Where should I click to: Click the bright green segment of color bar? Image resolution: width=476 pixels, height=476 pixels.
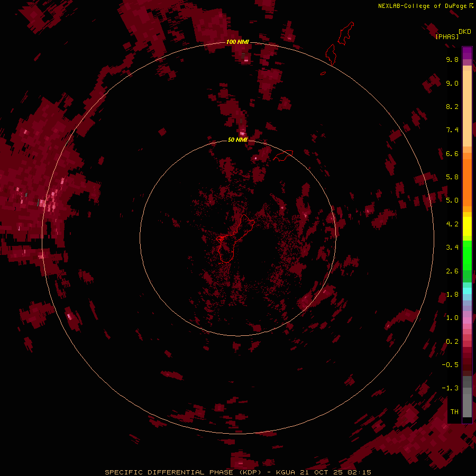pyautogui.click(x=467, y=255)
